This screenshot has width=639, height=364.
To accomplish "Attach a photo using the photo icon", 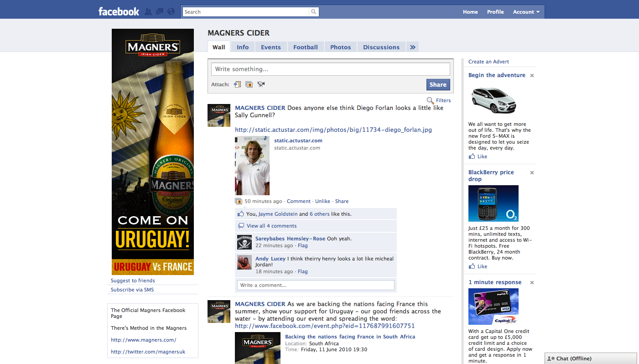I will (x=249, y=84).
